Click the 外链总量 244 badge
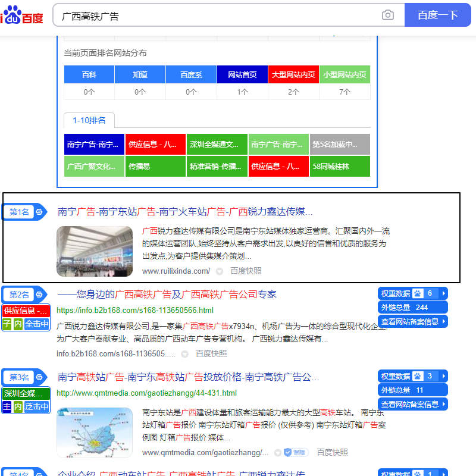The height and width of the screenshot is (476, 476). tap(413, 308)
